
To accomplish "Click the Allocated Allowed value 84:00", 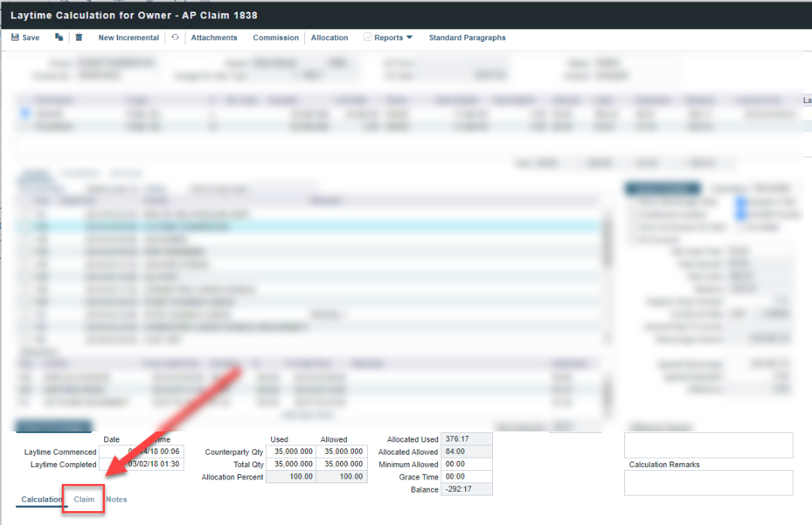I will click(x=467, y=452).
